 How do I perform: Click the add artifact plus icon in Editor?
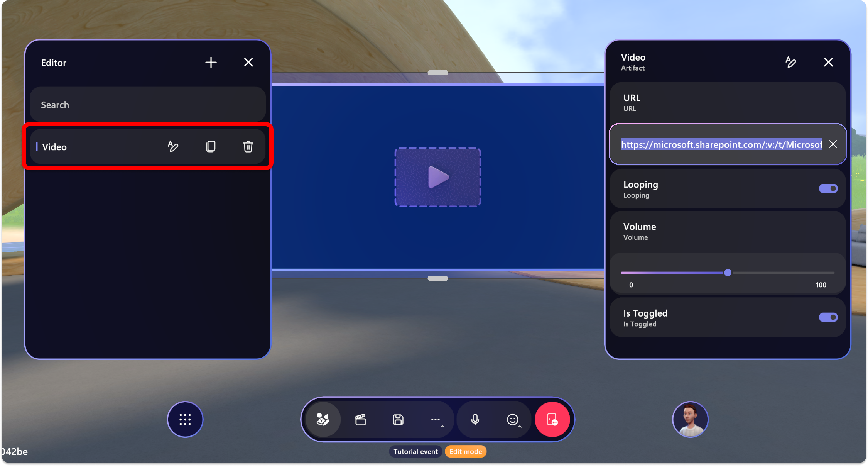point(211,62)
